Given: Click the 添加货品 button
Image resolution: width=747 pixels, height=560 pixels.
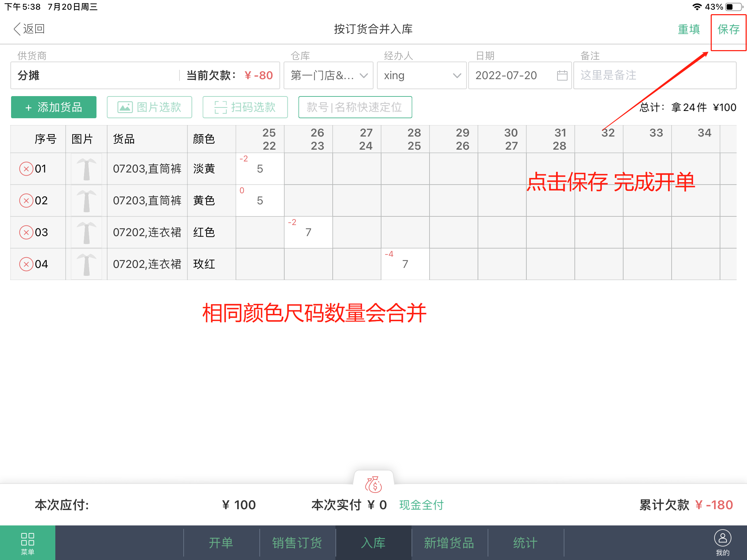Looking at the screenshot, I should [54, 107].
